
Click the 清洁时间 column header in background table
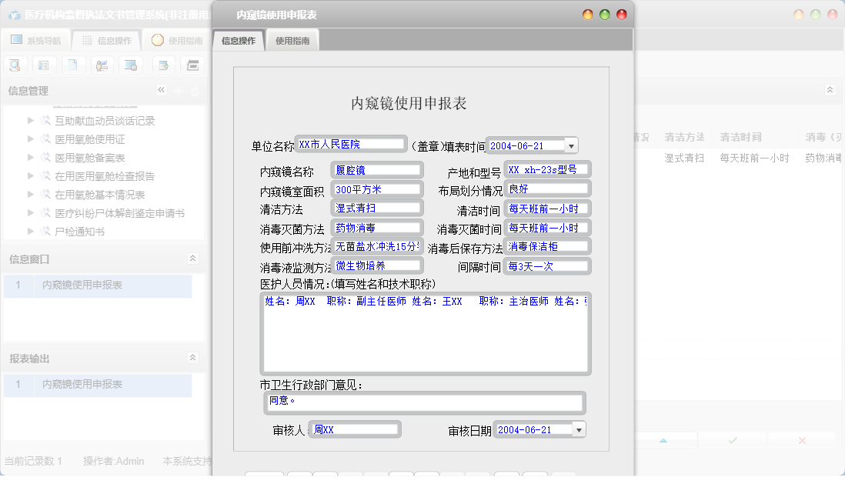pyautogui.click(x=740, y=138)
